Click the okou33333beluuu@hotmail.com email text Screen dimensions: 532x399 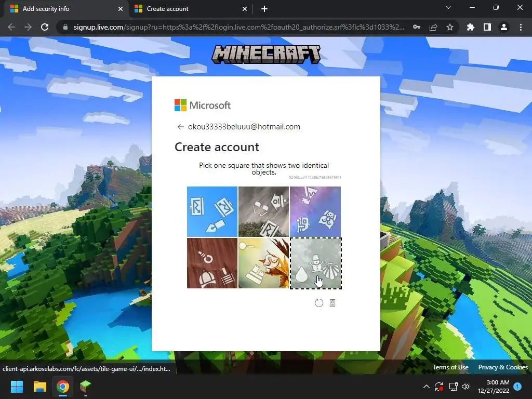click(x=244, y=127)
